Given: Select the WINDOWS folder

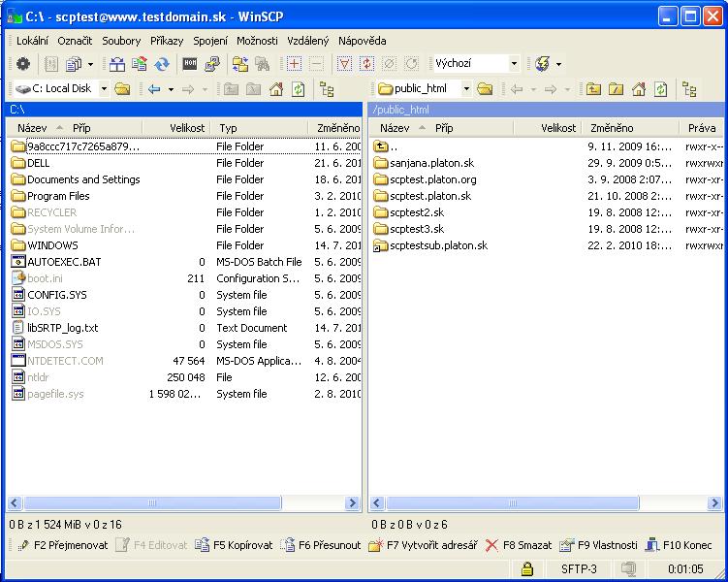Looking at the screenshot, I should (45, 245).
